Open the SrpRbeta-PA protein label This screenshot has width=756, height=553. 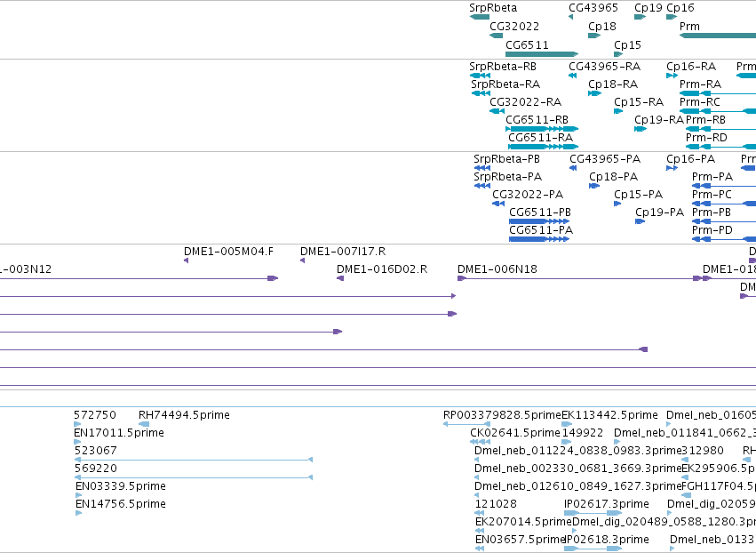coord(507,177)
